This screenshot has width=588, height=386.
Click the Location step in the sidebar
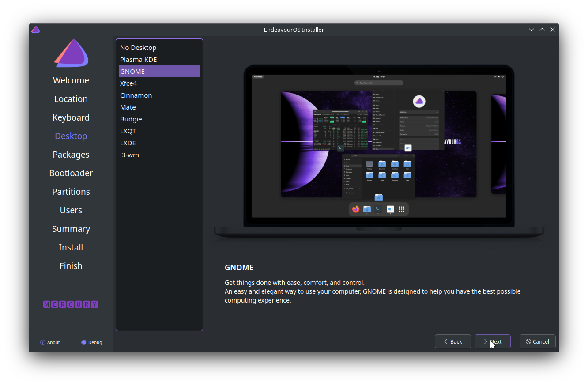[x=71, y=99]
